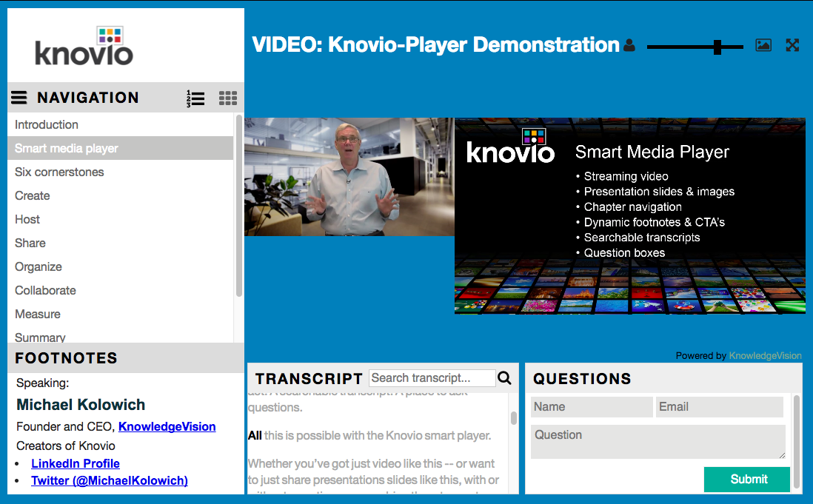Jump to the Six cornerstones chapter

59,172
